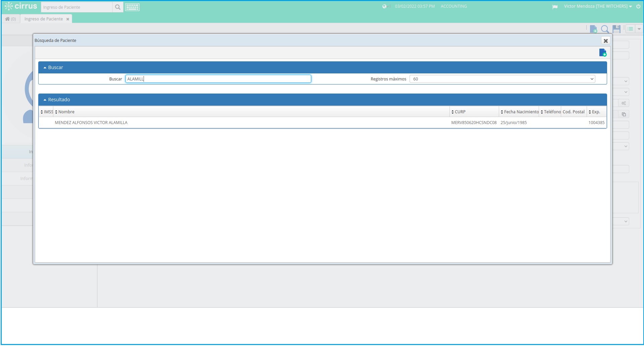Open the on-screen keyboard icon

tap(132, 7)
